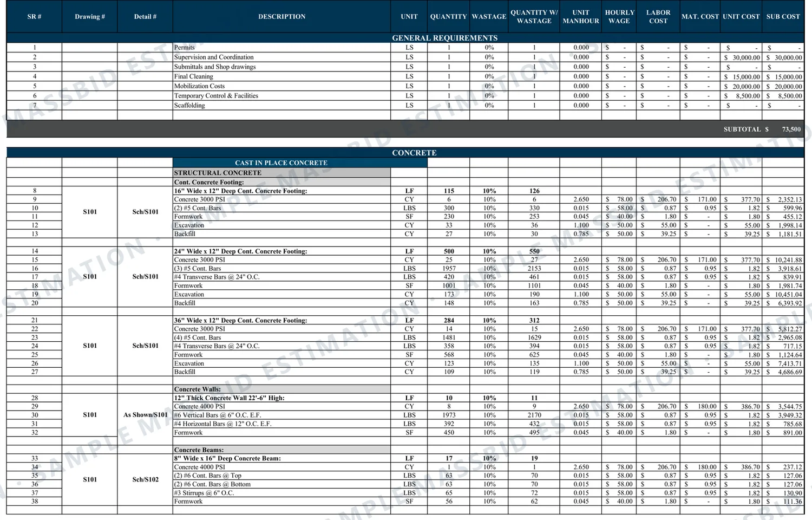Select the 'Detail #' column header
Image resolution: width=812 pixels, height=520 pixels.
(x=145, y=17)
